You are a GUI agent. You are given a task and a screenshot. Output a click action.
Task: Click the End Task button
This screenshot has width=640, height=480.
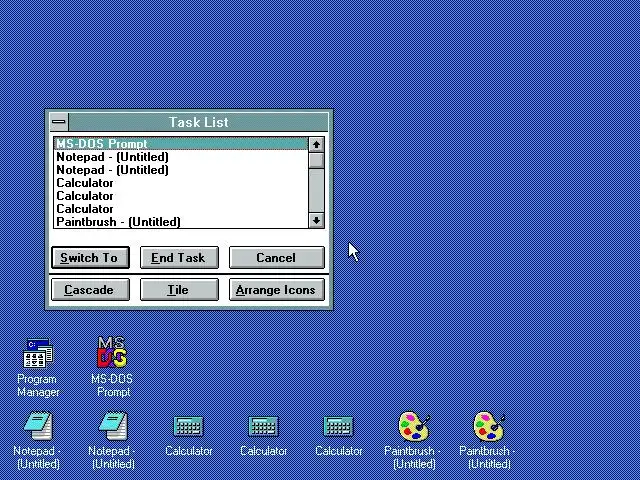(179, 258)
